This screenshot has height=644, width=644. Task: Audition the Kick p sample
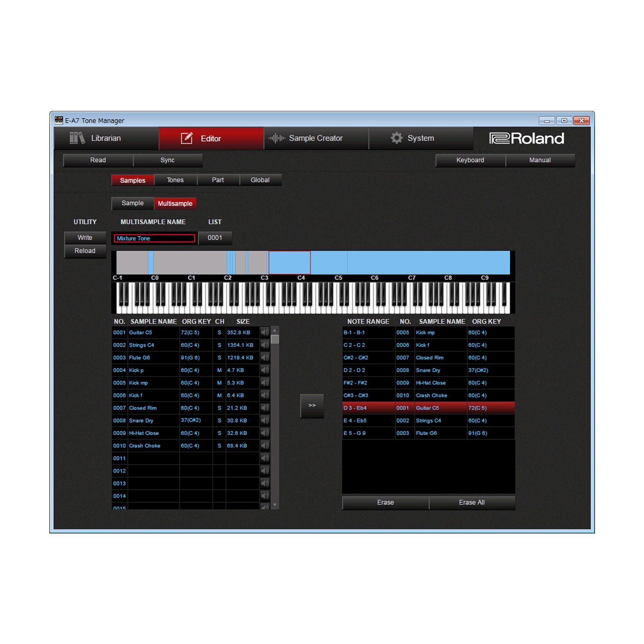tap(265, 370)
